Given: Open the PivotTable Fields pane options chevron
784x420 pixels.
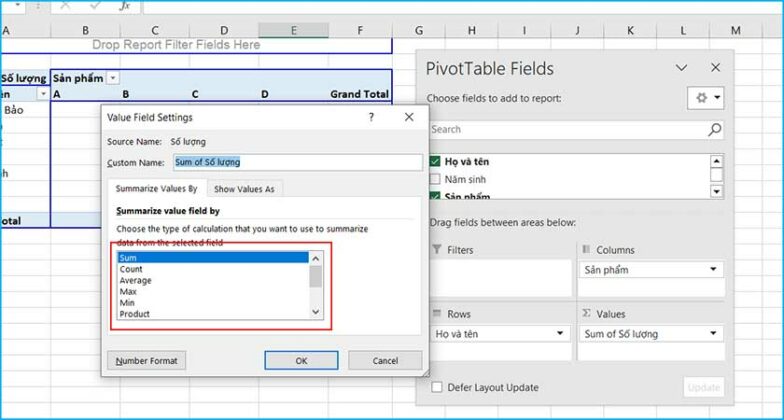Looking at the screenshot, I should (x=682, y=68).
